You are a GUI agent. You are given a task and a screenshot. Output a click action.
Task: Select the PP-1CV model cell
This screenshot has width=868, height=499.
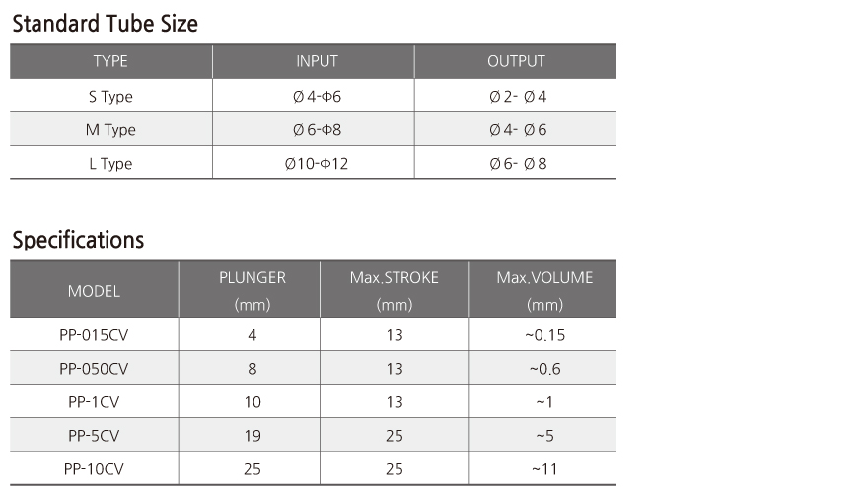94,402
